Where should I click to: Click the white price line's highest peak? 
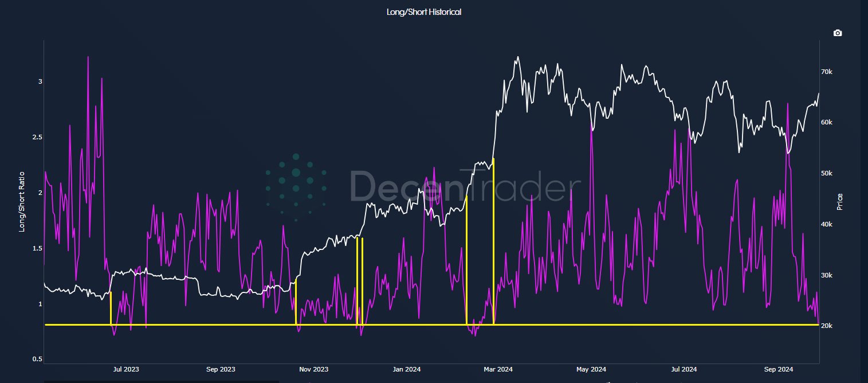click(518, 57)
